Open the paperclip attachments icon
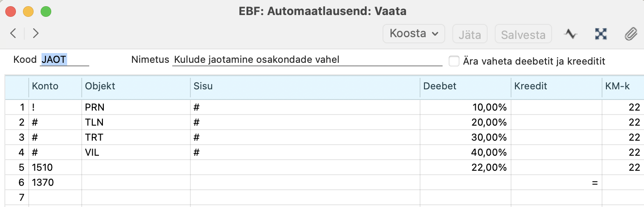Image resolution: width=644 pixels, height=207 pixels. 631,34
